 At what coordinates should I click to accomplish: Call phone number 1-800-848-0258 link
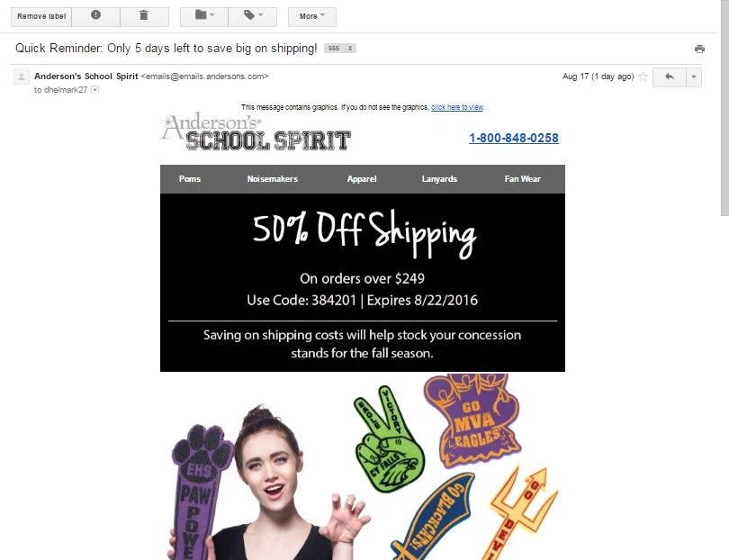pos(514,138)
